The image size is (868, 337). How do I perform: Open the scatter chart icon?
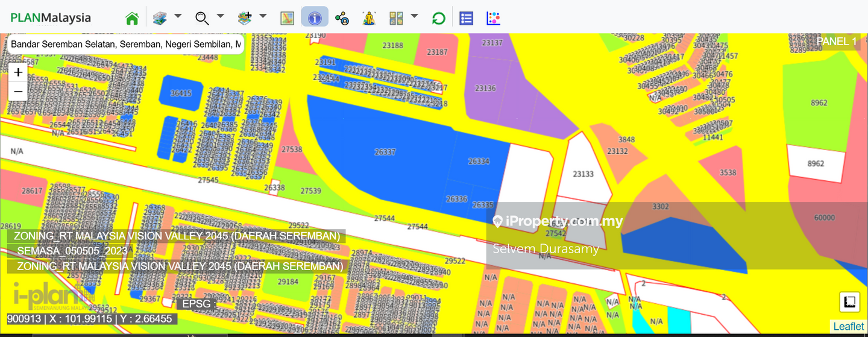493,18
